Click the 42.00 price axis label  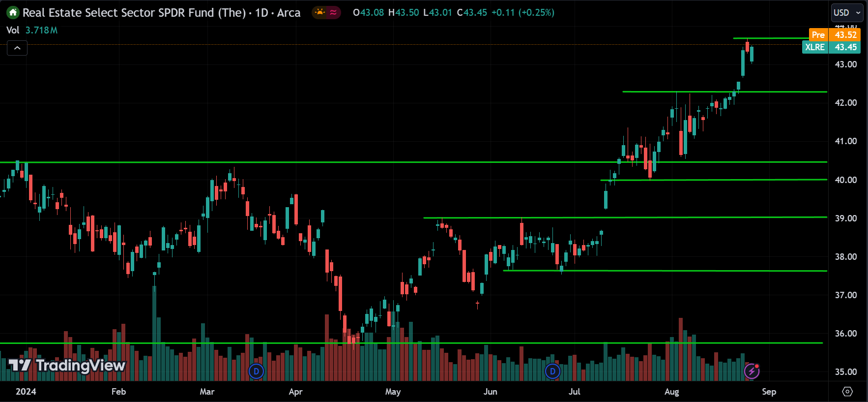[x=846, y=103]
